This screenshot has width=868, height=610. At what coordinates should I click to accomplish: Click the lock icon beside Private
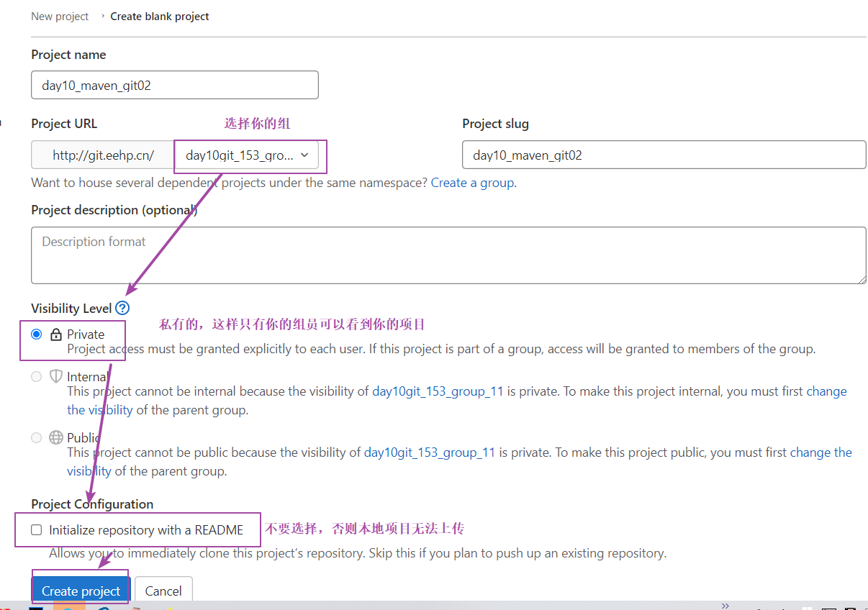(x=56, y=334)
